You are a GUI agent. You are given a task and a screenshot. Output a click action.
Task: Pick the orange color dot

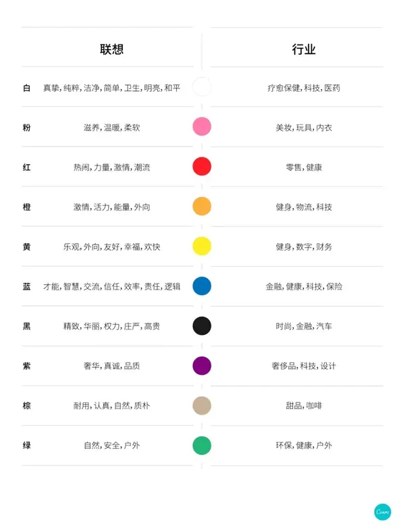202,206
